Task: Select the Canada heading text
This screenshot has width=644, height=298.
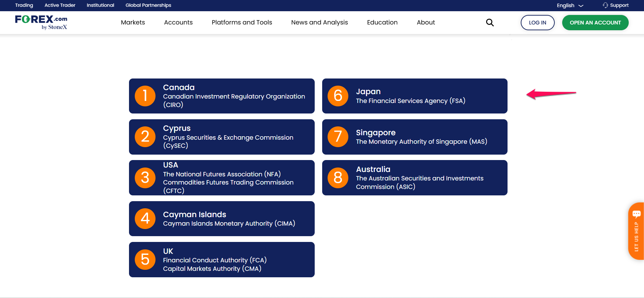Action: pos(179,87)
